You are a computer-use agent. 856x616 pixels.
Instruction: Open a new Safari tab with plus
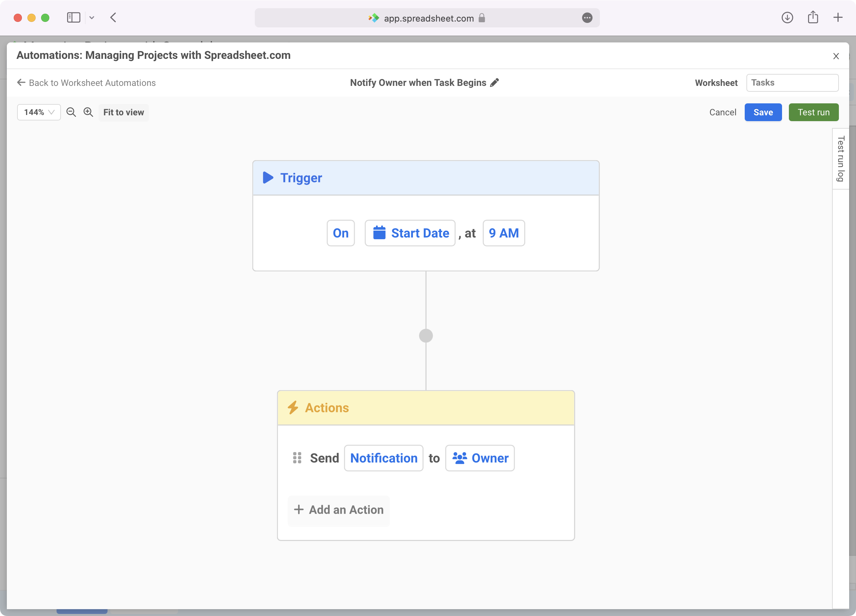point(838,18)
